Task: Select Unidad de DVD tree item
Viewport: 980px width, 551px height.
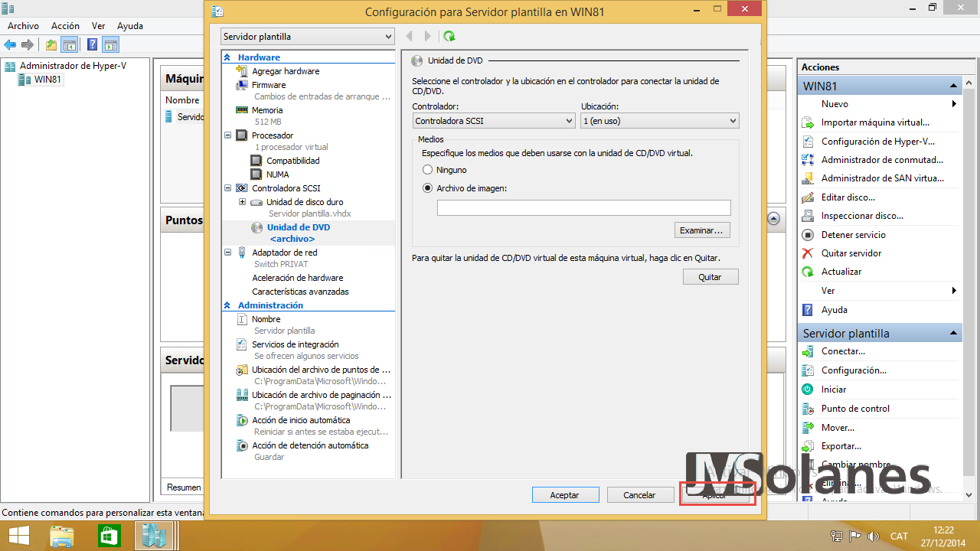Action: pos(299,227)
